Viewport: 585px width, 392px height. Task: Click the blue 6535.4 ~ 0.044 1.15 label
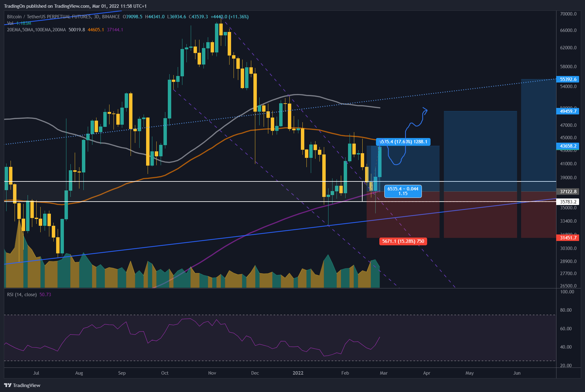click(403, 191)
